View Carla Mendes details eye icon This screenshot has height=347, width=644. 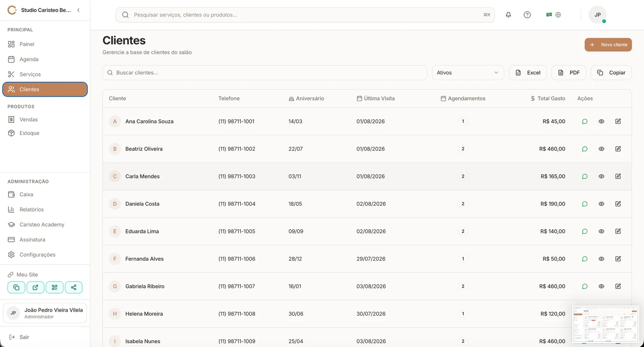point(602,176)
